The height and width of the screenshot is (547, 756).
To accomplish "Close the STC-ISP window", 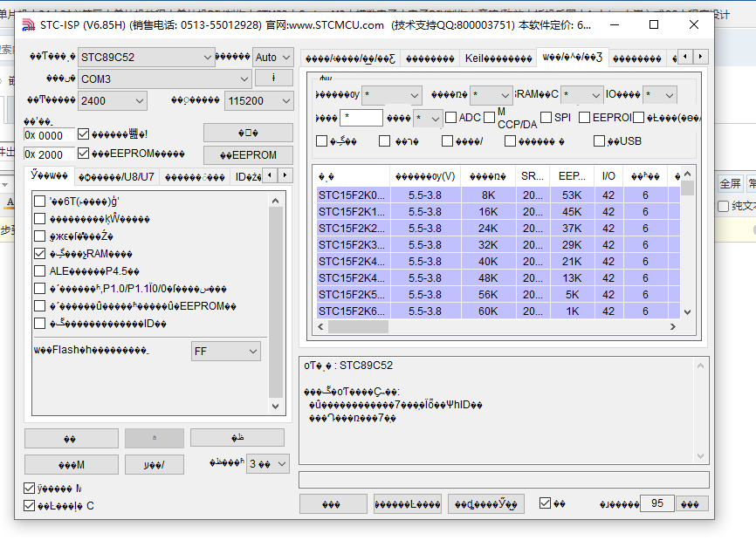I will click(x=694, y=24).
